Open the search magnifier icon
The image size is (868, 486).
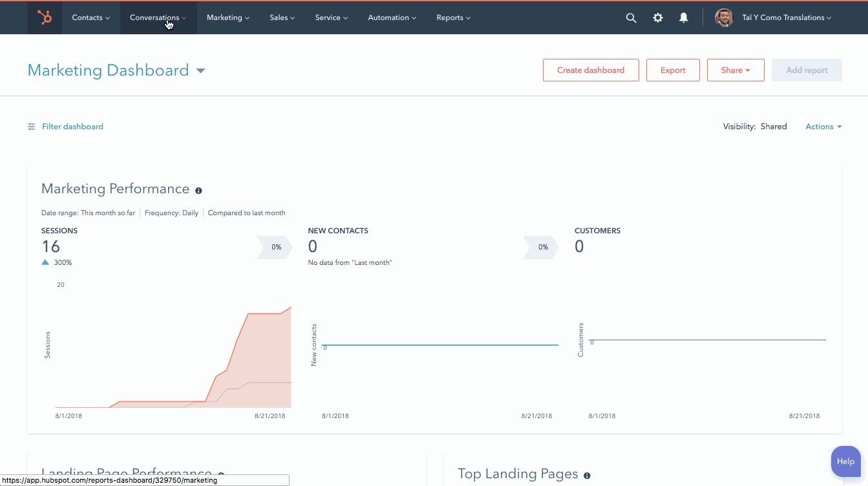coord(631,18)
